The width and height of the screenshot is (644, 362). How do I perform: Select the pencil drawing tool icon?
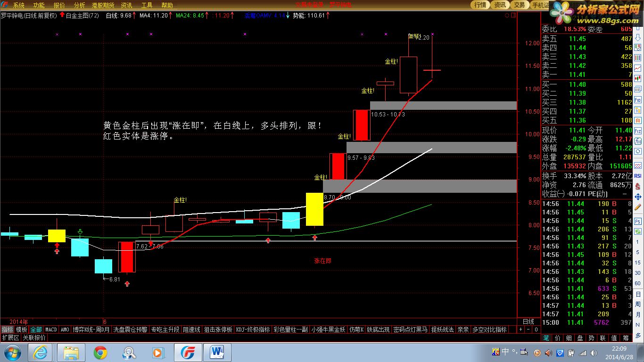(x=638, y=207)
